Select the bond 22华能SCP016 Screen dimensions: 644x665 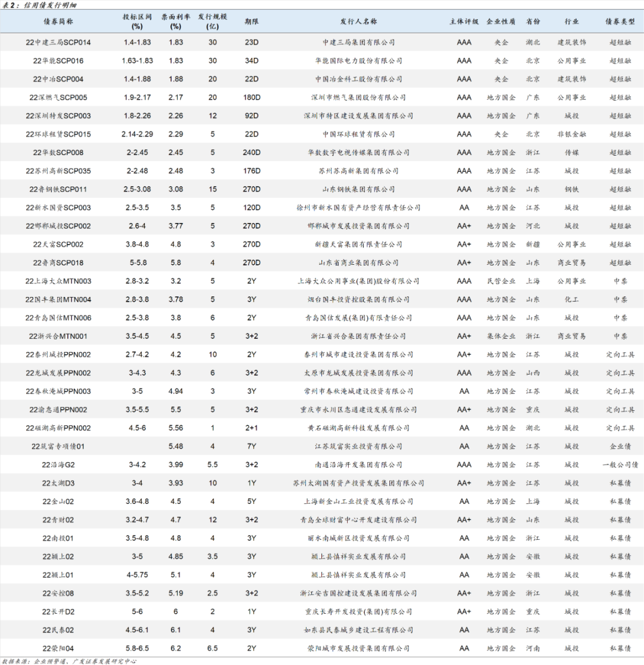point(58,61)
